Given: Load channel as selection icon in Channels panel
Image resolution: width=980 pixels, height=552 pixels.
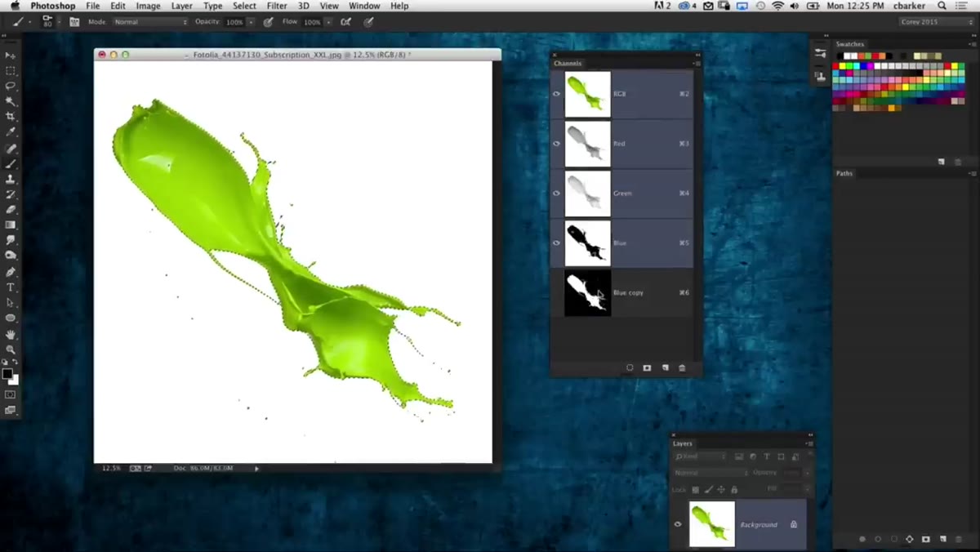Looking at the screenshot, I should pyautogui.click(x=630, y=368).
